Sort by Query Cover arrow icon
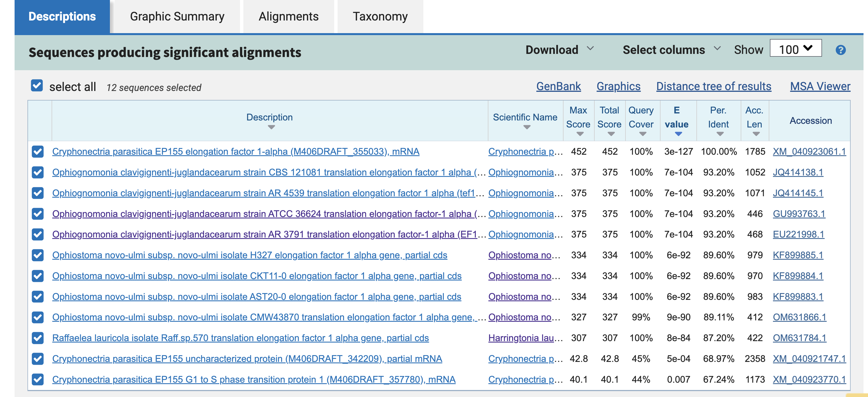The image size is (868, 397). coord(642,134)
